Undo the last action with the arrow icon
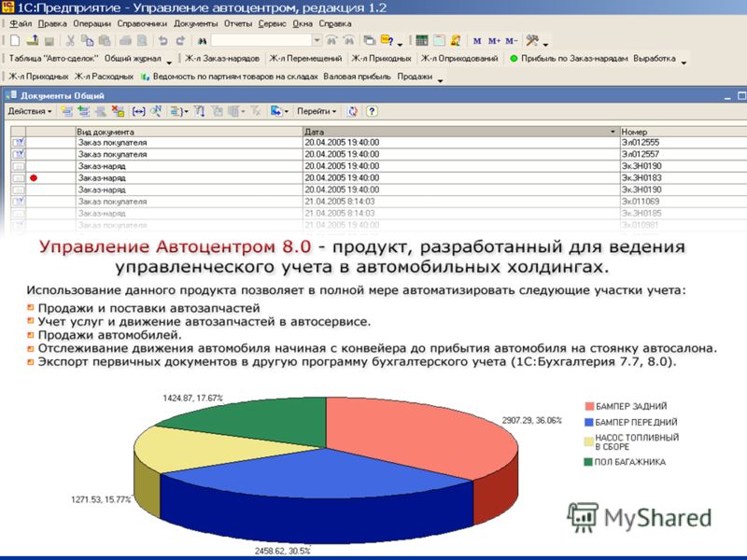The height and width of the screenshot is (560, 747). pos(162,41)
